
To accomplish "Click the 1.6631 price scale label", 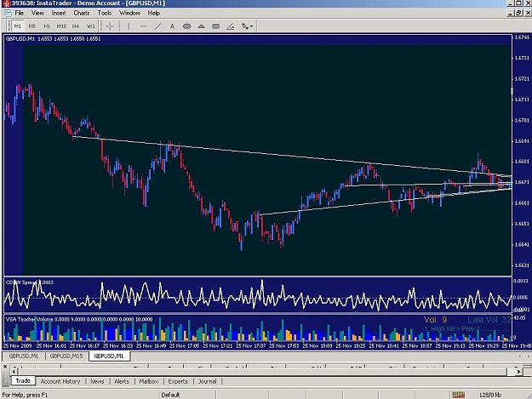I will [x=522, y=265].
